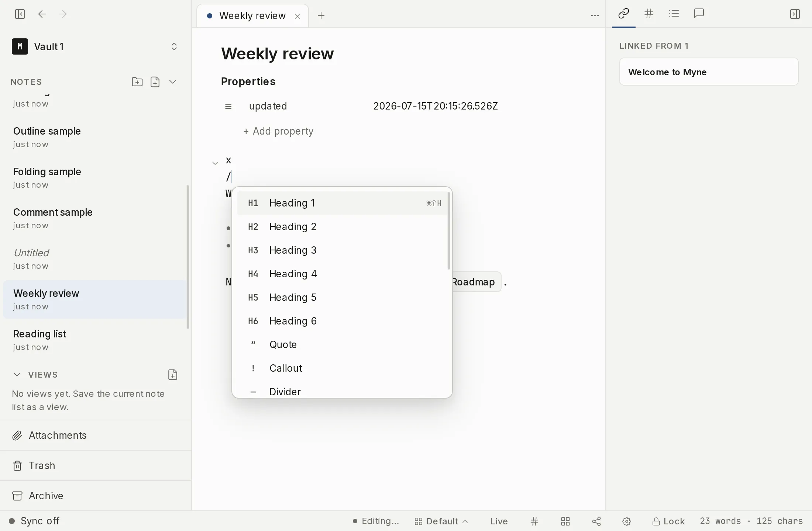The image size is (812, 531).
Task: Create a new note icon in Notes header
Action: (x=155, y=82)
